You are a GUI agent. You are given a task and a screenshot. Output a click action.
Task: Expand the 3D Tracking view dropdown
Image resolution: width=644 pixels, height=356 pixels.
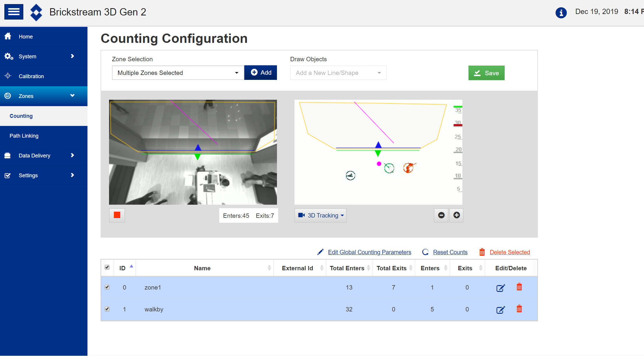320,215
